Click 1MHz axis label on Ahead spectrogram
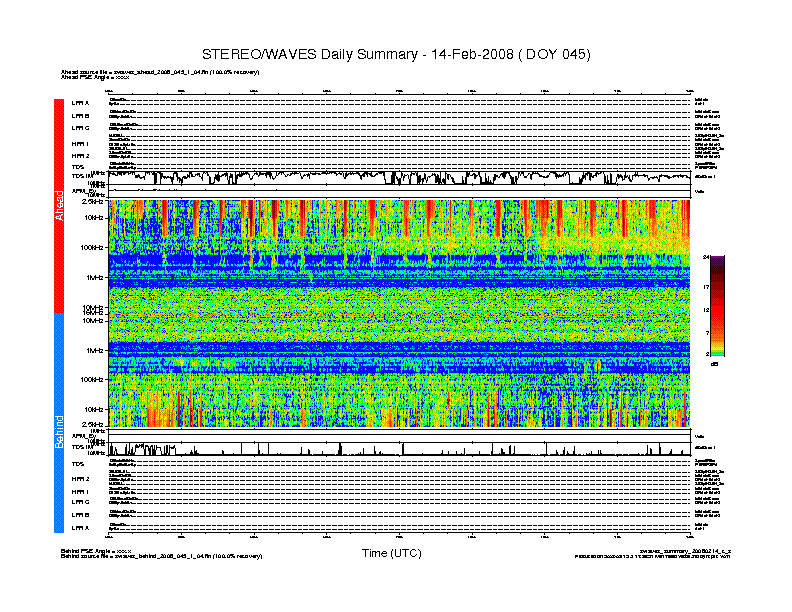The height and width of the screenshot is (612, 792). (x=94, y=277)
